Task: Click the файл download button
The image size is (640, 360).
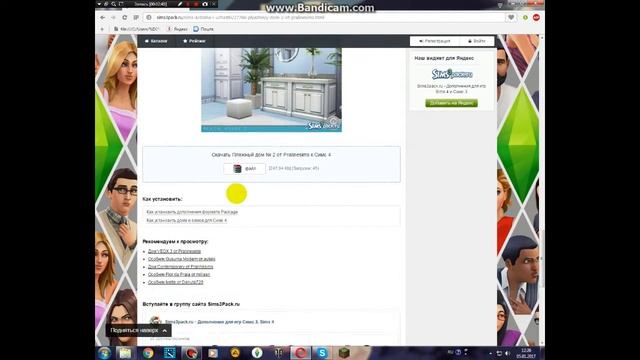Action: (x=244, y=169)
